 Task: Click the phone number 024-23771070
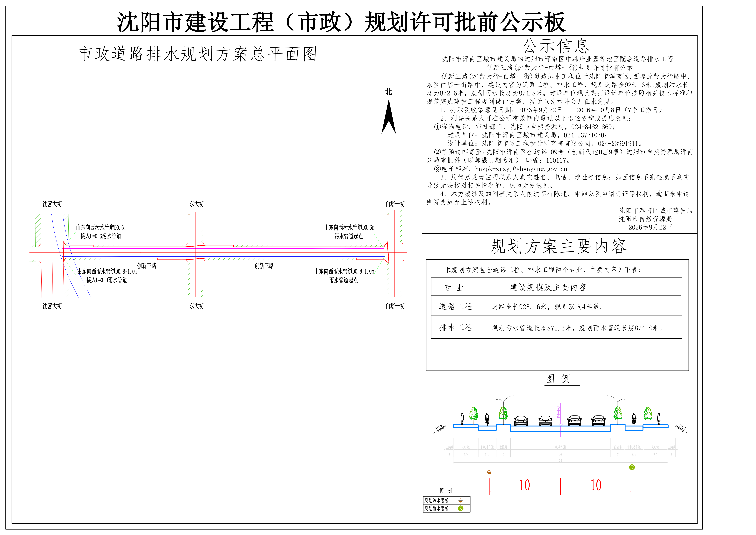point(584,135)
